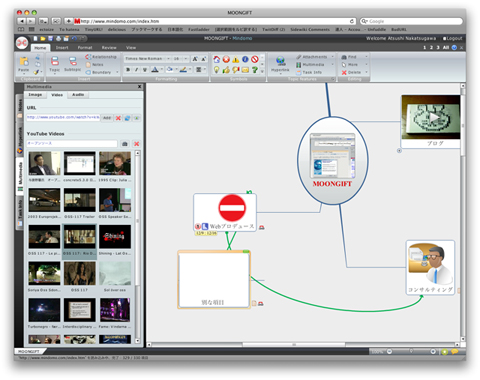
Task: Click the Logout link
Action: point(453,38)
